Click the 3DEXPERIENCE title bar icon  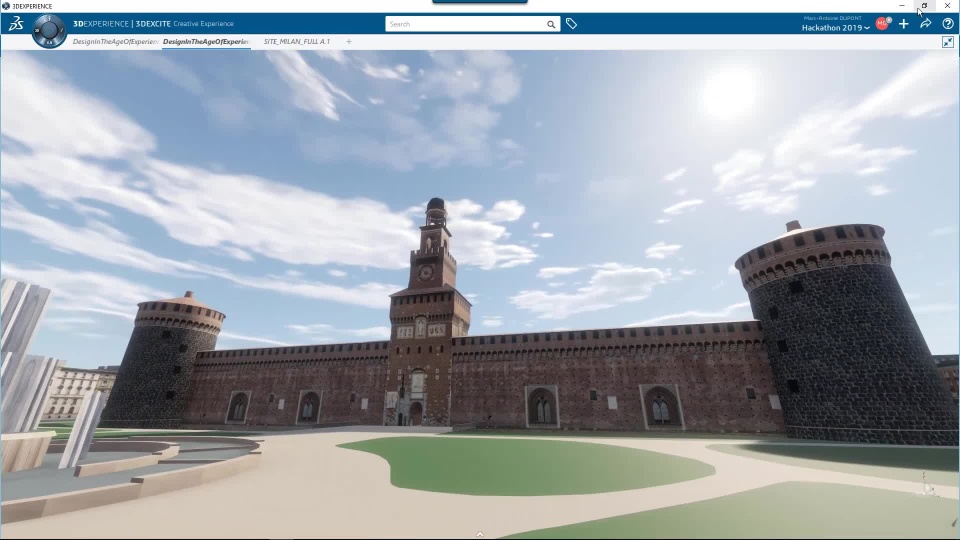click(6, 6)
